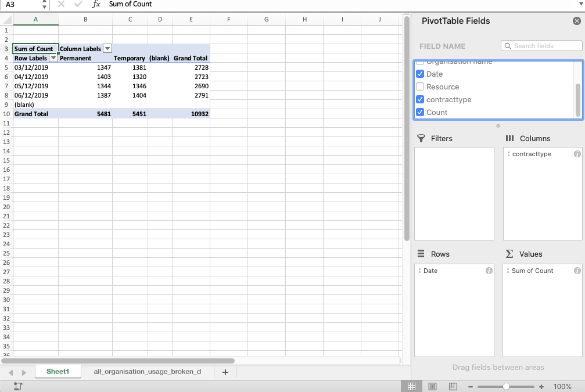Screen dimensions: 585x392
Task: Switch to the all_organisation_usage_broken_d sheet
Action: (147, 371)
